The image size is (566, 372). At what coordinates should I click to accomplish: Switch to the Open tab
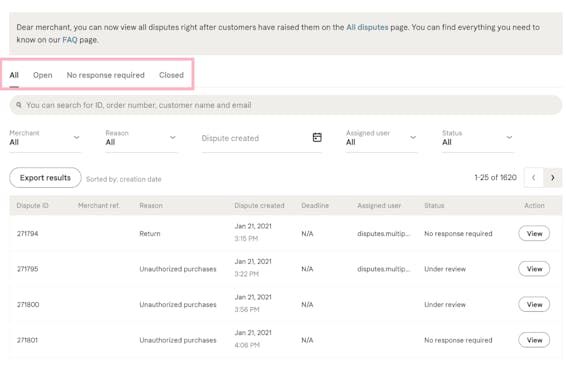(x=43, y=75)
